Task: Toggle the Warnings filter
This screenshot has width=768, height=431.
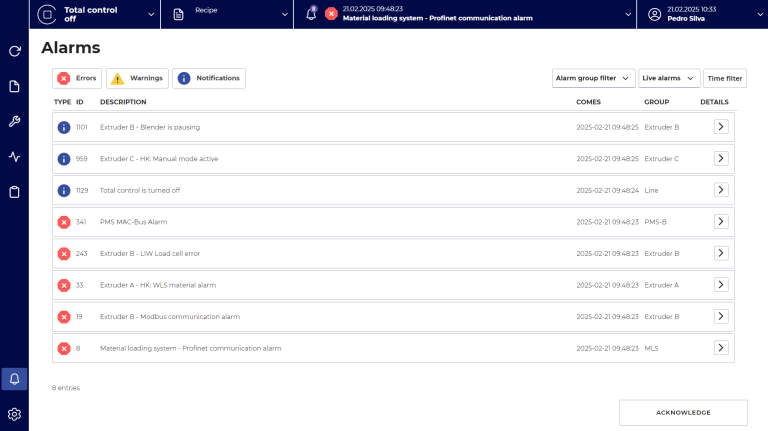Action: [137, 78]
